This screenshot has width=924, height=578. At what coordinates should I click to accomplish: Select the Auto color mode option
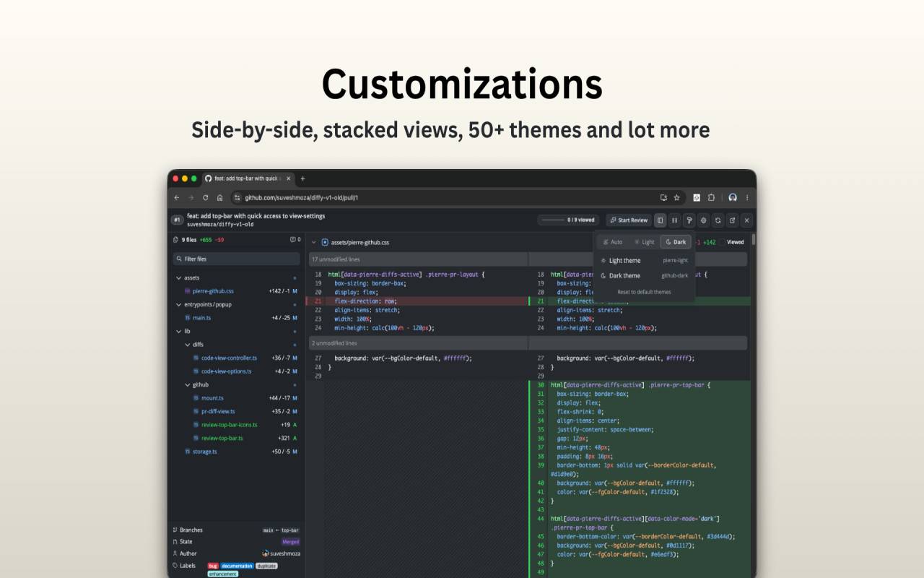coord(613,242)
